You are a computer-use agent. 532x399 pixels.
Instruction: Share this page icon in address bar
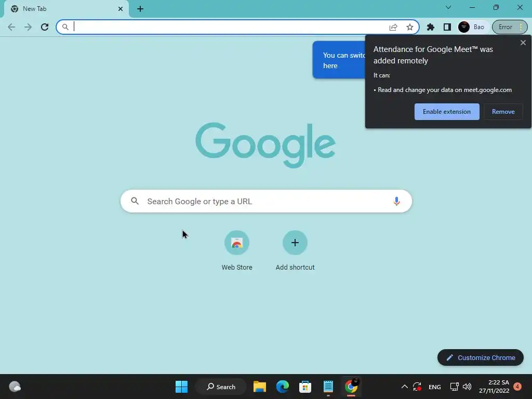[393, 27]
